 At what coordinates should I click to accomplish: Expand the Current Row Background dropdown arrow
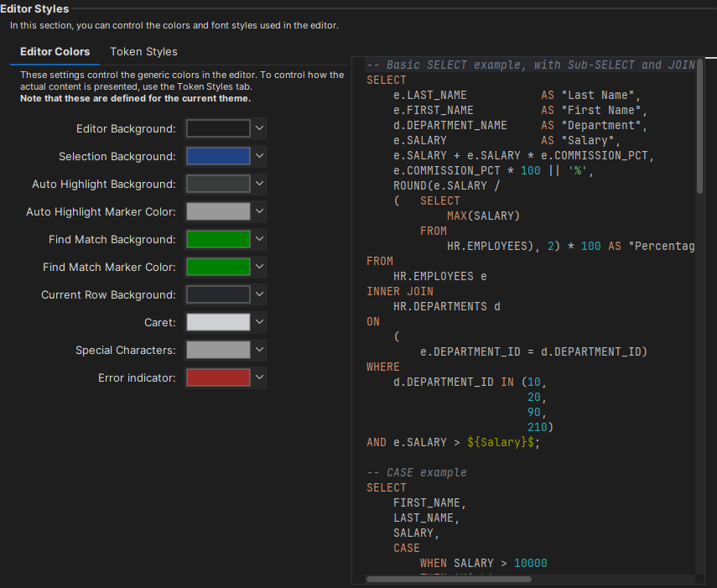tap(259, 294)
